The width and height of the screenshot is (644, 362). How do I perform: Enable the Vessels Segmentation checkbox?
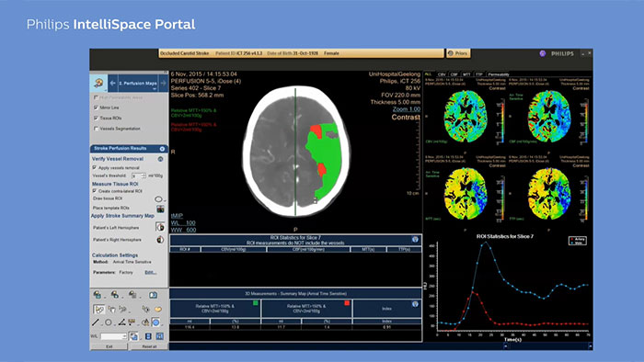coord(96,129)
